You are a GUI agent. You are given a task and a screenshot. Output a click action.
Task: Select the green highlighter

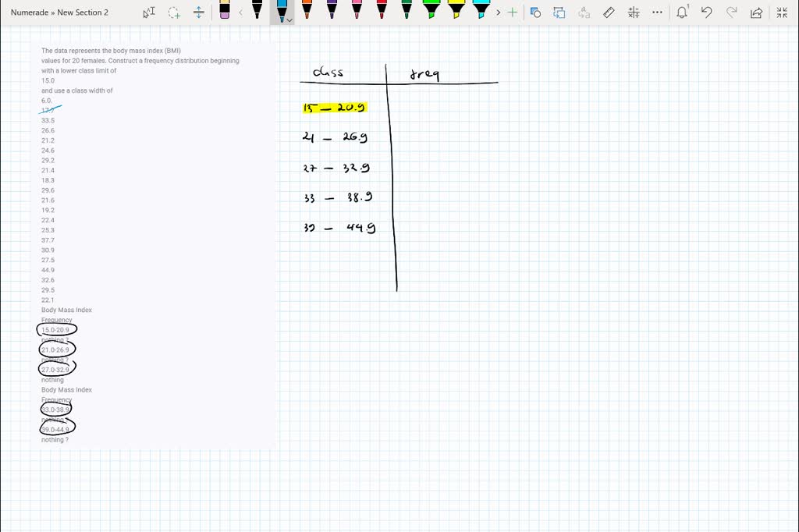pos(430,12)
